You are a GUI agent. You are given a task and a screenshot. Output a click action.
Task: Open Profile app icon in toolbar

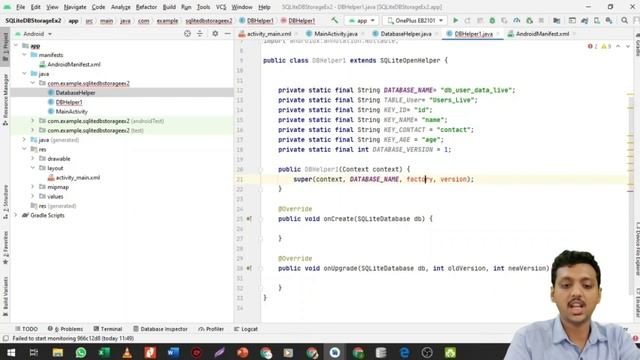pyautogui.click(x=517, y=20)
